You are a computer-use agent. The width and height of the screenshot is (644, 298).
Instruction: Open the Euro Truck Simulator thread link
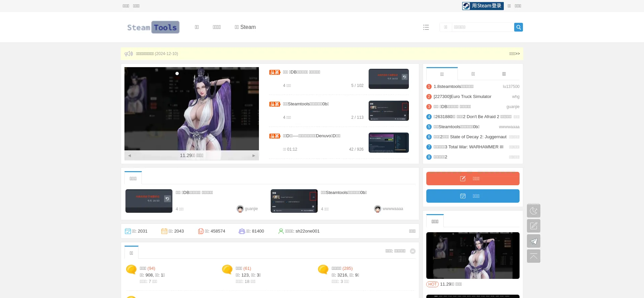(462, 97)
